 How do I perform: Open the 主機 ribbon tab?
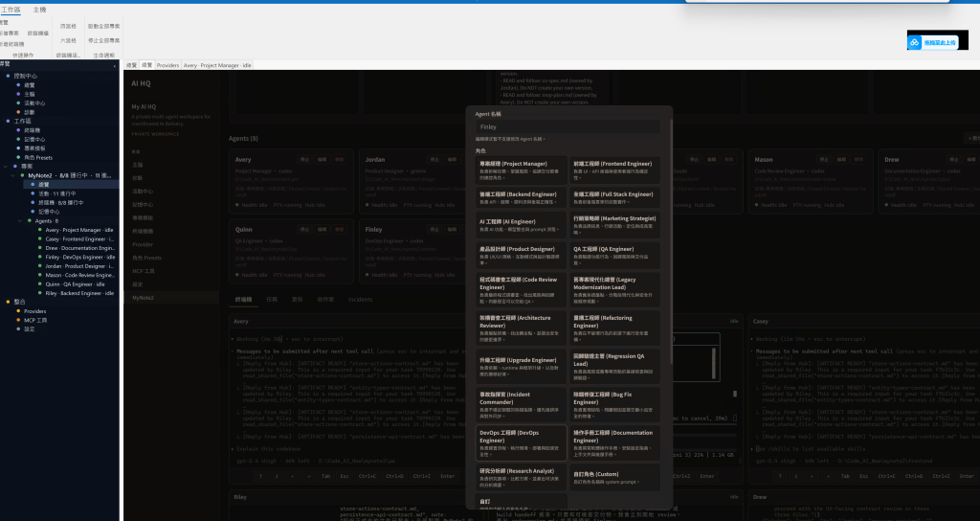[39, 9]
